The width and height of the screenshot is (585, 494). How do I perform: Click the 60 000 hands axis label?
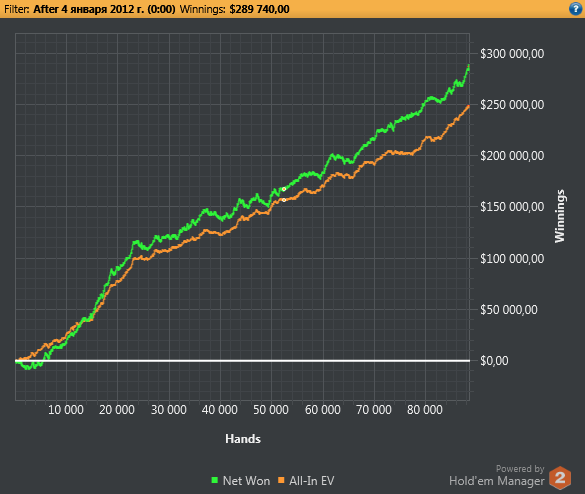click(323, 410)
